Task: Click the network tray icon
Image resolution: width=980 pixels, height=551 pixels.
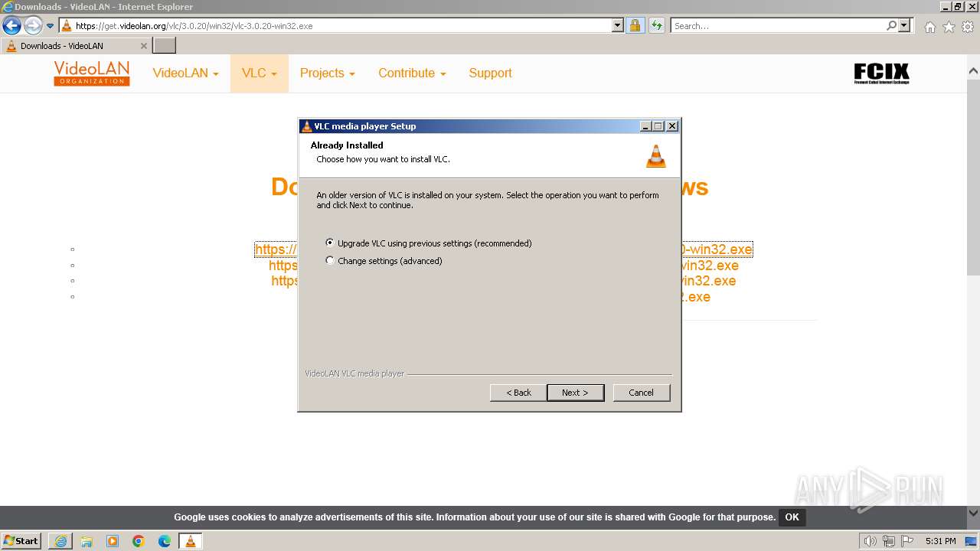Action: click(888, 541)
